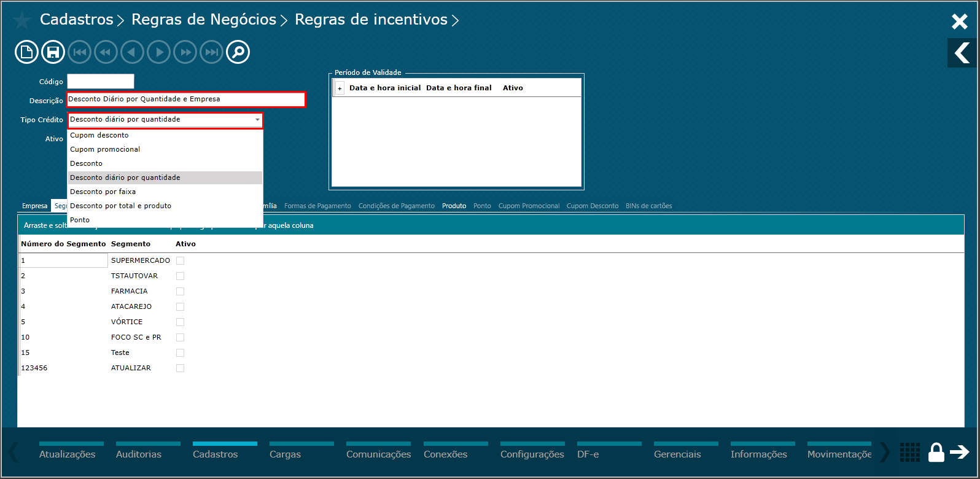The height and width of the screenshot is (479, 980).
Task: Open the Empresa tab
Action: coord(34,206)
